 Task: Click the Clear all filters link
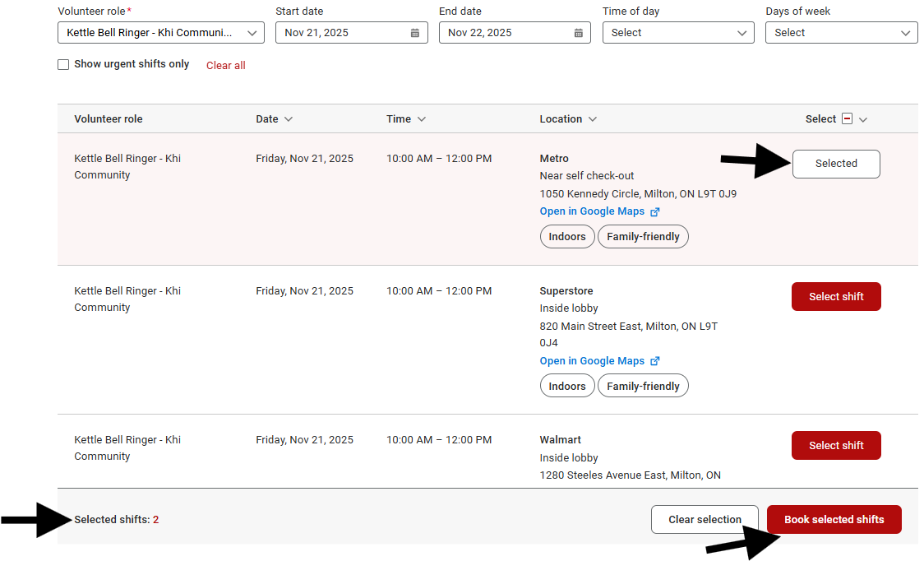(225, 66)
